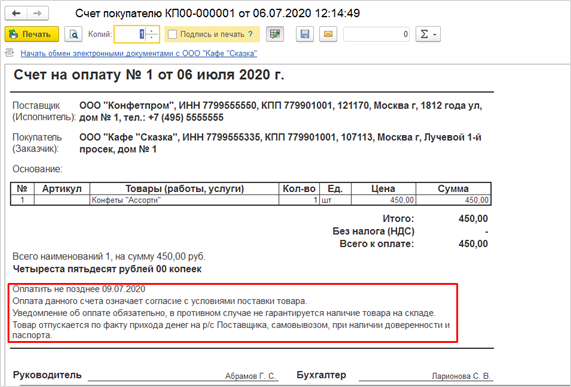Click the yellow Печать button
571x387 pixels.
coord(32,34)
